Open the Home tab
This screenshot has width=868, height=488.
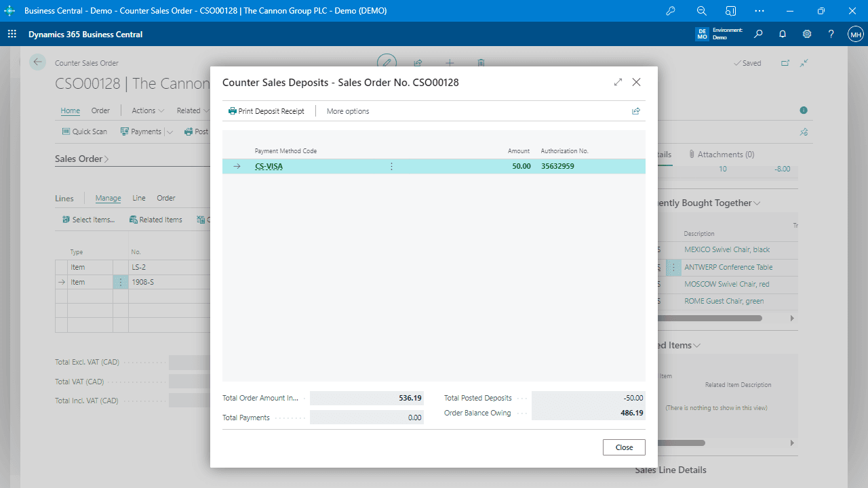(x=70, y=110)
